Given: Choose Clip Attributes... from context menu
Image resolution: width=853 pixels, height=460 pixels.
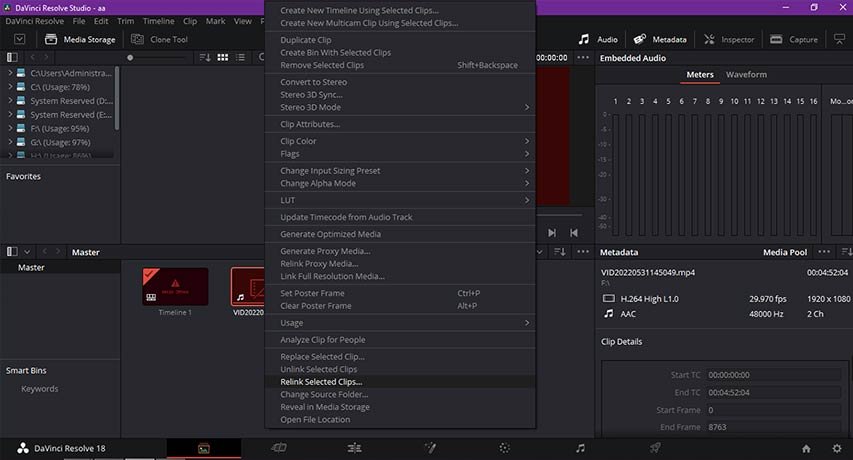Looking at the screenshot, I should pyautogui.click(x=400, y=124).
